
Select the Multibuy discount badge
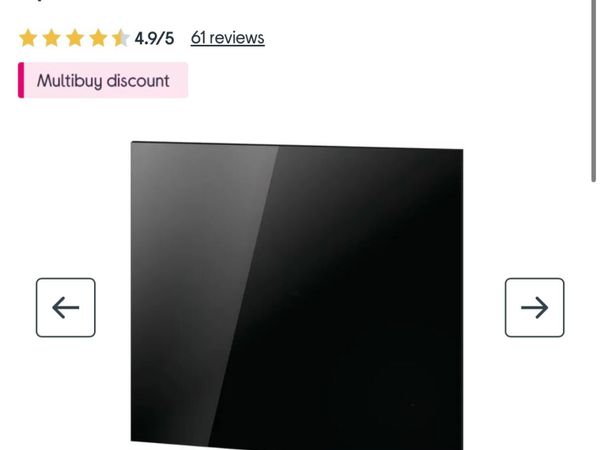pos(103,80)
